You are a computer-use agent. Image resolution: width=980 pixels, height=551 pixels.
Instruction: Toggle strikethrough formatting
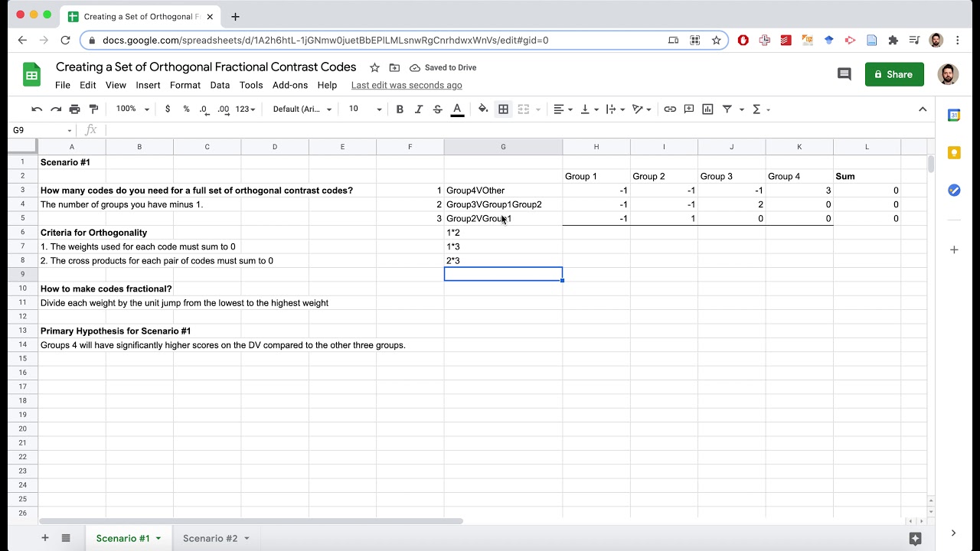[437, 109]
